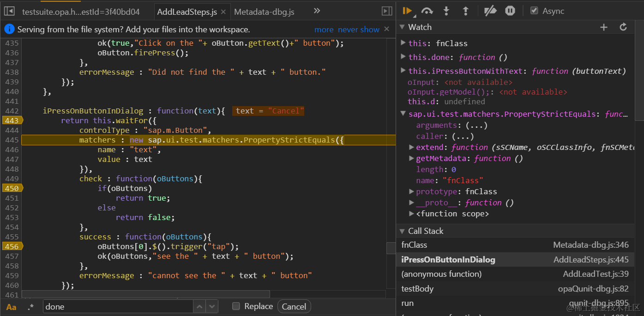Resume script execution
The width and height of the screenshot is (644, 316).
coord(408,11)
